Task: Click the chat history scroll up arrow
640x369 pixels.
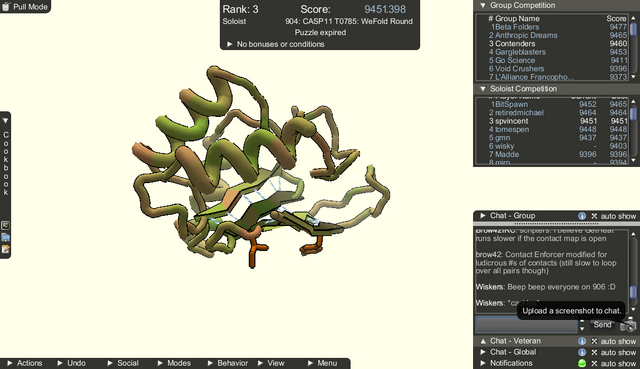Action: [633, 234]
